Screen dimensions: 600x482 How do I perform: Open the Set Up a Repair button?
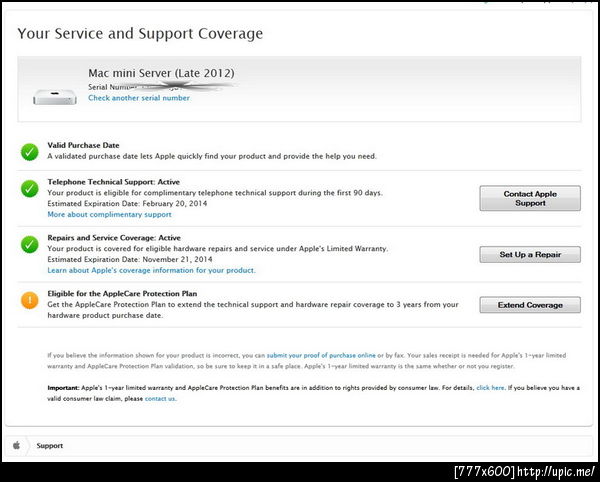530,254
